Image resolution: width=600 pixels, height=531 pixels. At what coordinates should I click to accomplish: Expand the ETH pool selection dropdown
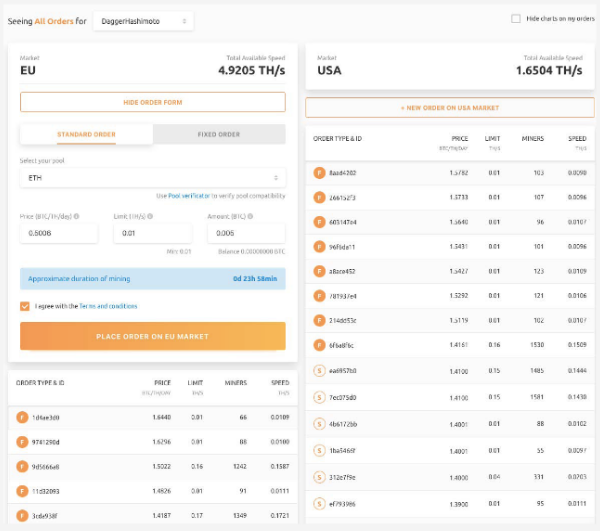pyautogui.click(x=152, y=177)
